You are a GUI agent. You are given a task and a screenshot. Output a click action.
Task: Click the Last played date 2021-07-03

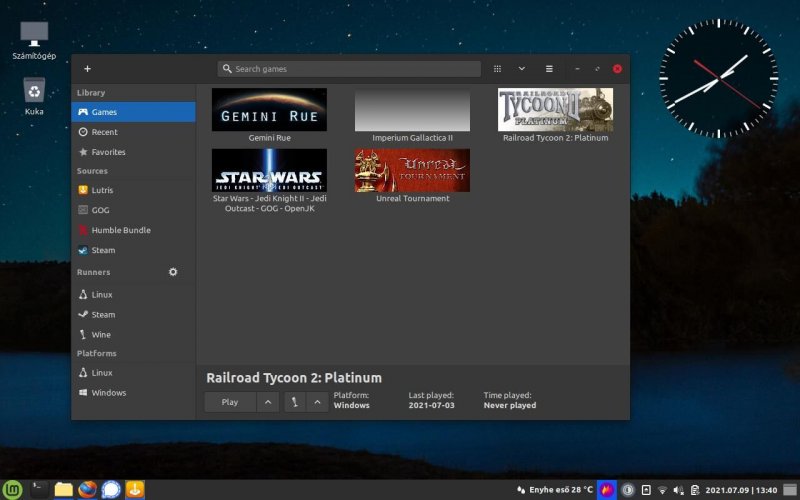pyautogui.click(x=431, y=405)
